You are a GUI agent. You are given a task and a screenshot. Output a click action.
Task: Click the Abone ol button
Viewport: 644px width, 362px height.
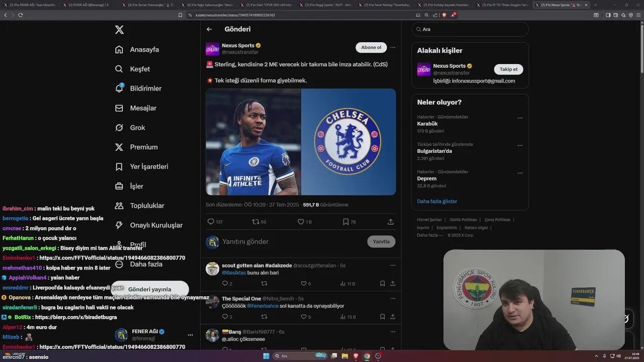[x=371, y=47]
